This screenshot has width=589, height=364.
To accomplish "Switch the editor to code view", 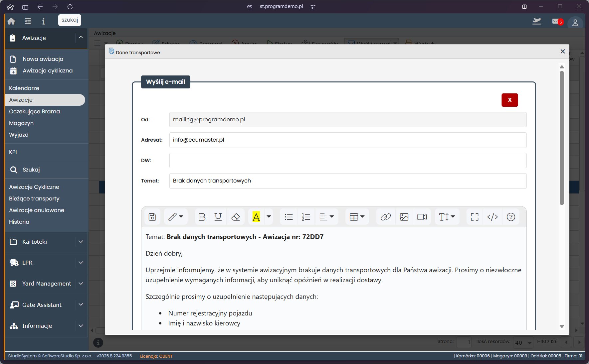I will 492,217.
